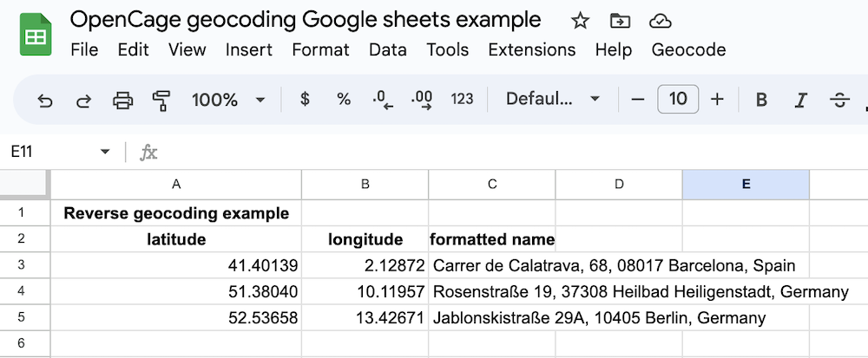Open the Help menu
868x358 pixels.
click(x=614, y=49)
